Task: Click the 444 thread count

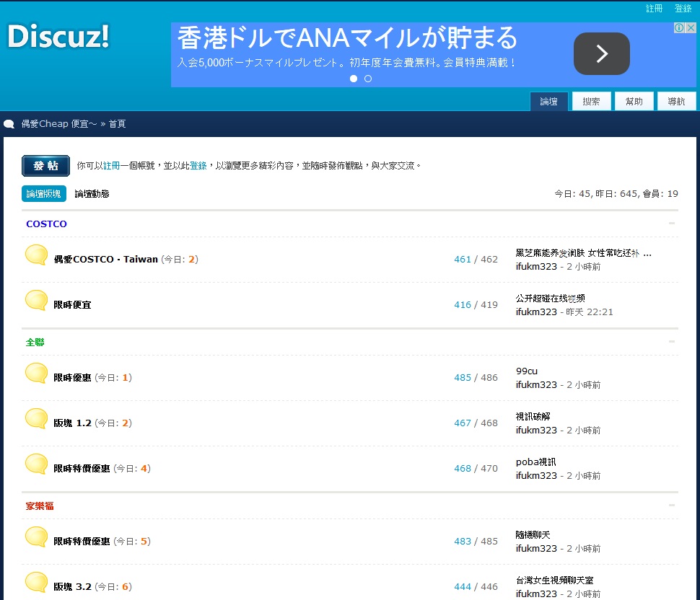Action: [x=463, y=587]
